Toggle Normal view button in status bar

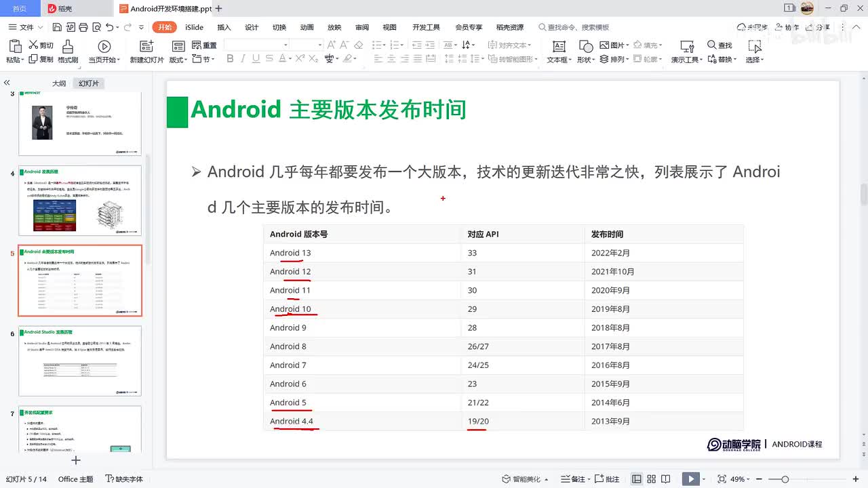pos(636,479)
